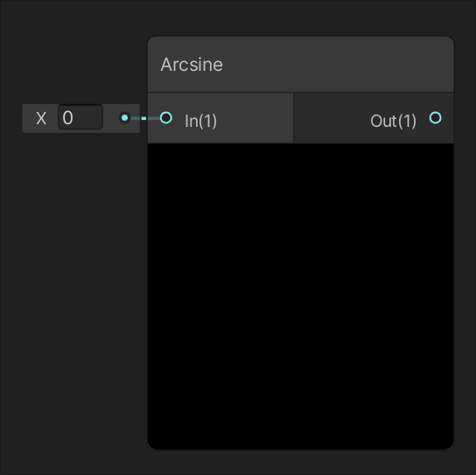The height and width of the screenshot is (475, 476).
Task: Click the Out(1) port label
Action: coord(393,121)
